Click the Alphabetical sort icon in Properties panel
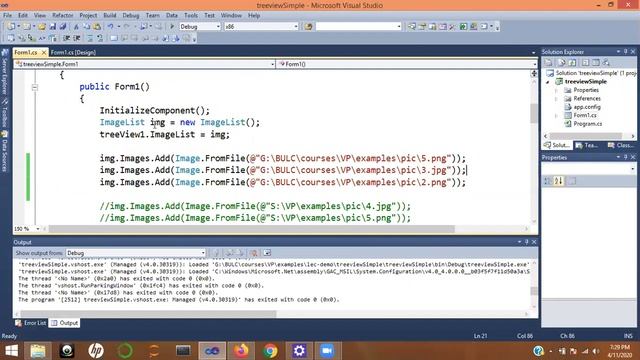The width and height of the screenshot is (640, 360). coord(559,181)
